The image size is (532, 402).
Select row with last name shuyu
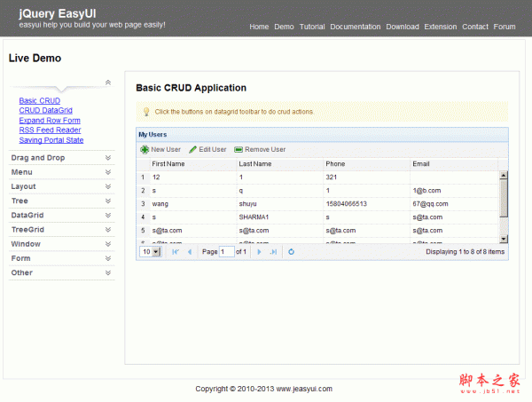(x=317, y=204)
